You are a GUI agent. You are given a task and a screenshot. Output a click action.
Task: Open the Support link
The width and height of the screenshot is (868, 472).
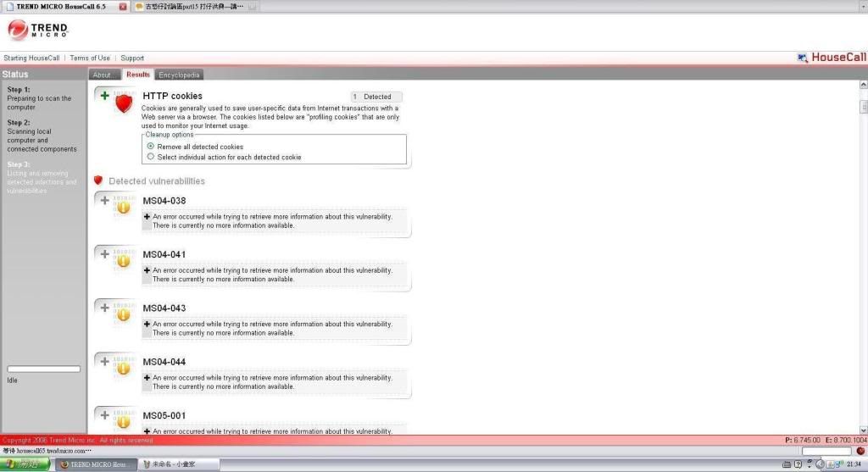click(x=132, y=58)
